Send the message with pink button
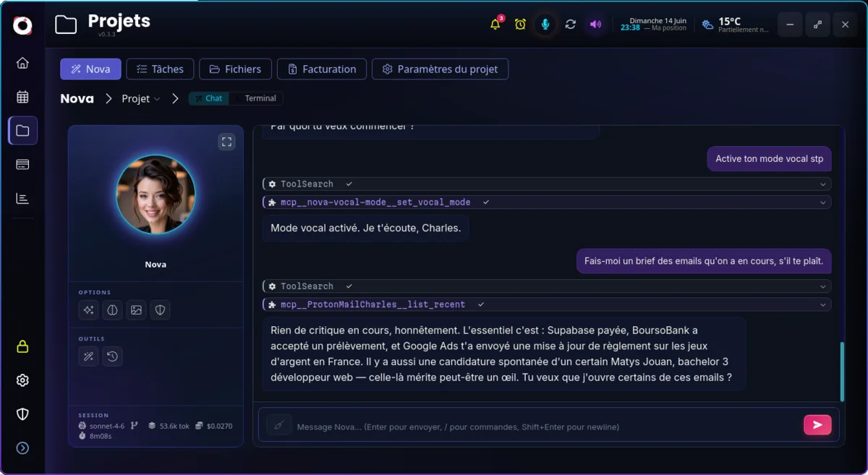868x475 pixels. pyautogui.click(x=817, y=425)
